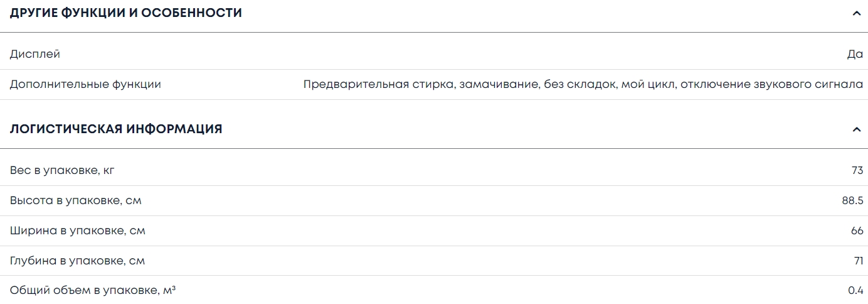Click the depth value 71

coord(858,261)
